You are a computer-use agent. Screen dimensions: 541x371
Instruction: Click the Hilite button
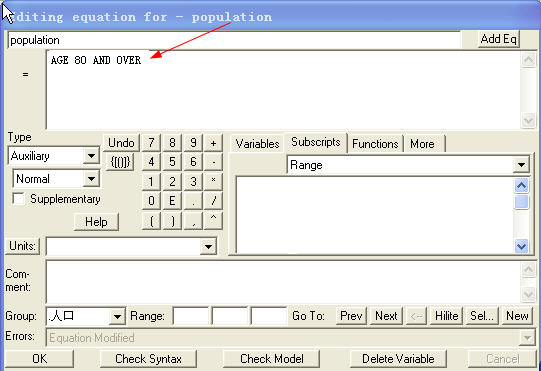pos(446,316)
